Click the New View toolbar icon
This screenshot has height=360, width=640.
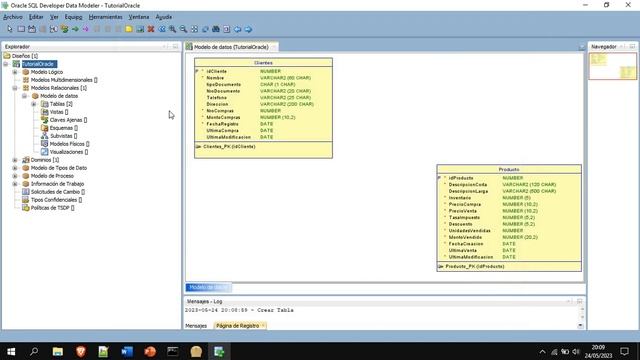32,29
